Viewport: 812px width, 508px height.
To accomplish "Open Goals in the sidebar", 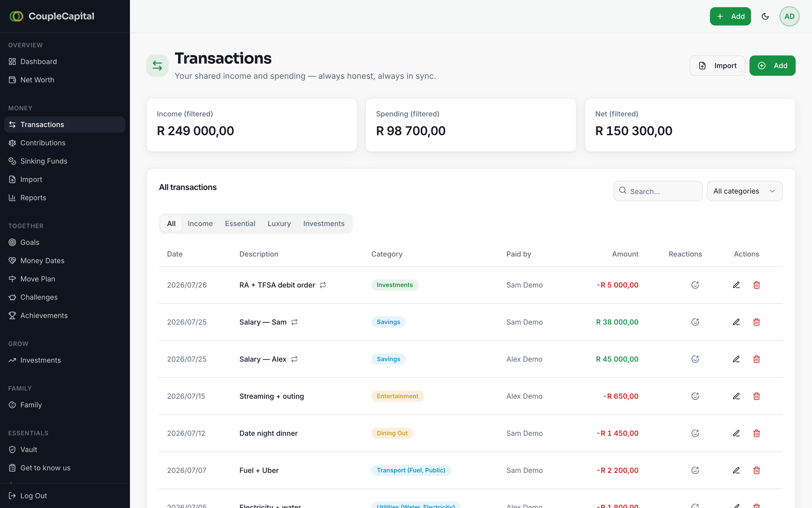I will click(x=65, y=242).
